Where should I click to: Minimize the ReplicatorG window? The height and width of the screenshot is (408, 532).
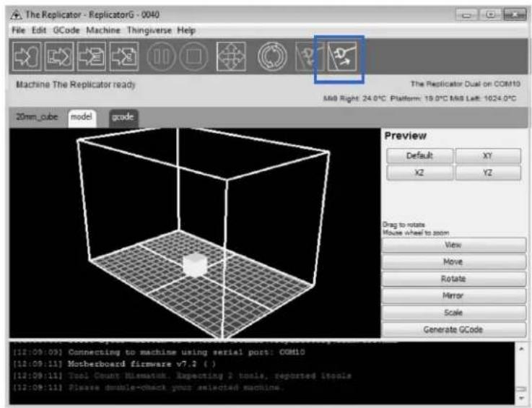467,15
